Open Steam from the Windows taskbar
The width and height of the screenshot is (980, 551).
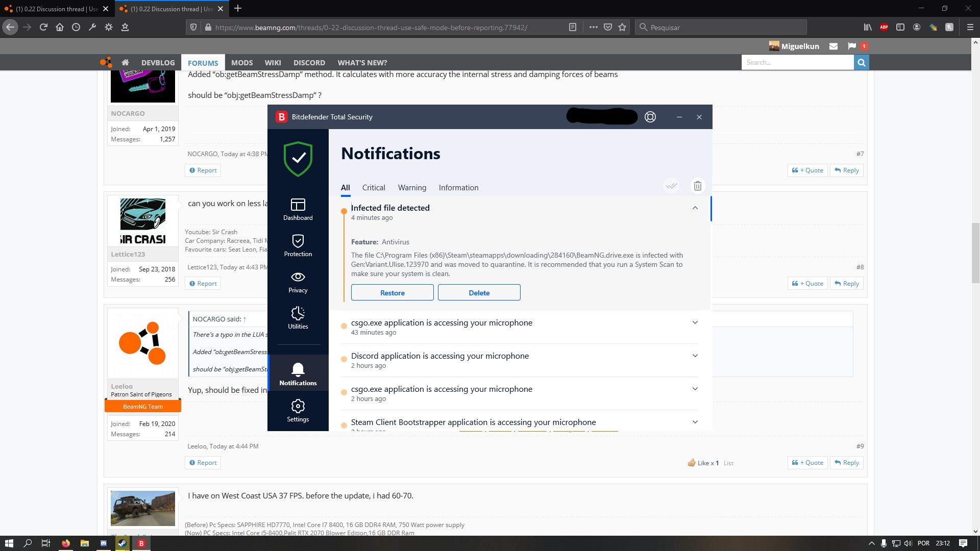point(122,543)
